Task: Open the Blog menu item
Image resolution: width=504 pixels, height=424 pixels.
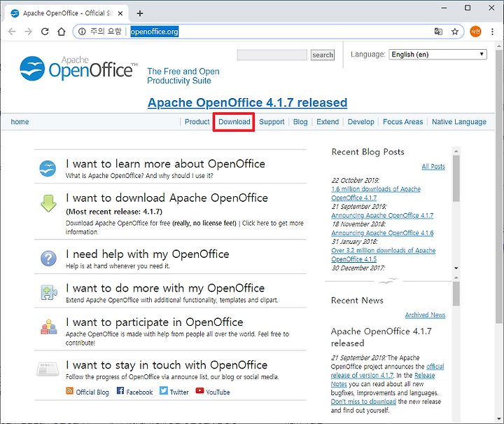Action: (300, 122)
